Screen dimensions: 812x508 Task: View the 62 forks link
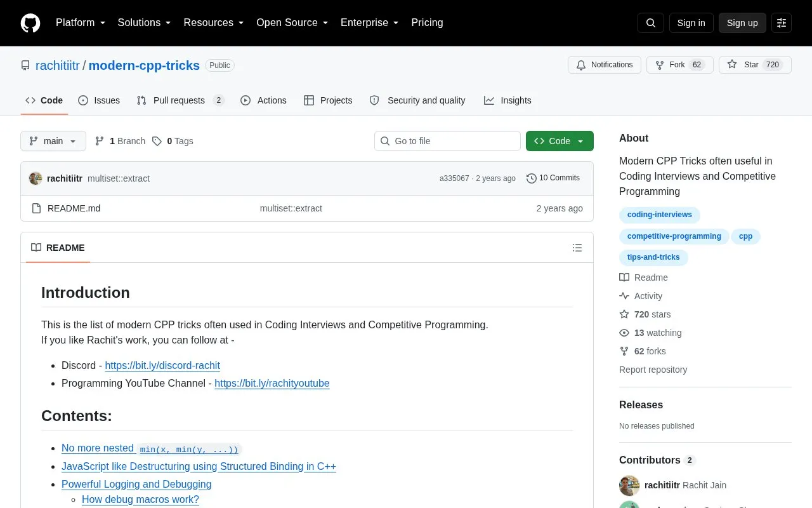click(643, 351)
